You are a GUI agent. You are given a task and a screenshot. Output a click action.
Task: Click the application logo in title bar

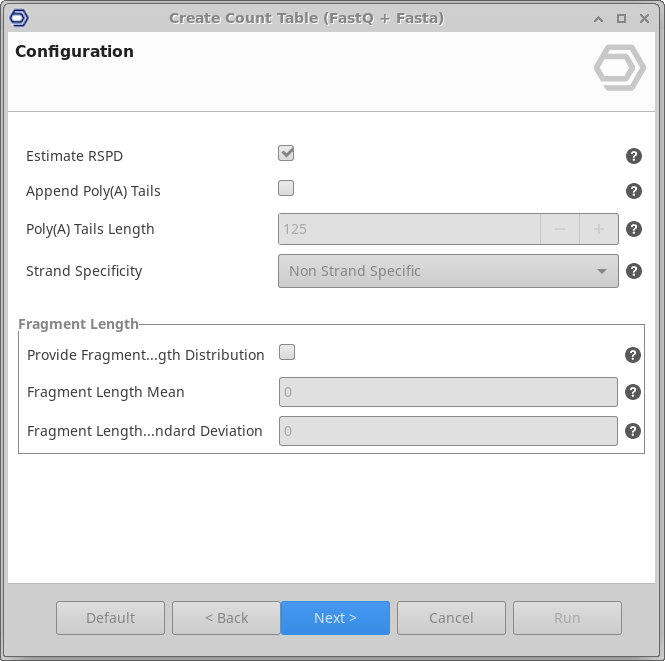(x=18, y=18)
